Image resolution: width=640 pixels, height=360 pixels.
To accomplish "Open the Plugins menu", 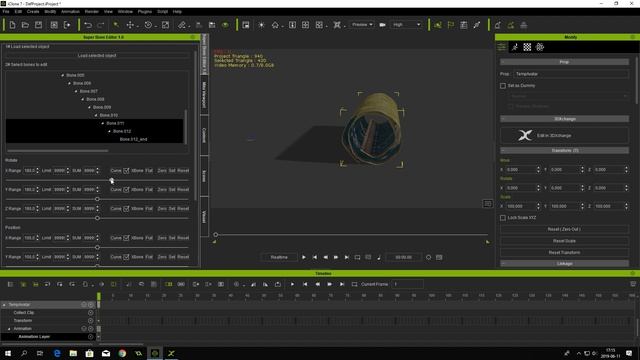I will coord(145,11).
